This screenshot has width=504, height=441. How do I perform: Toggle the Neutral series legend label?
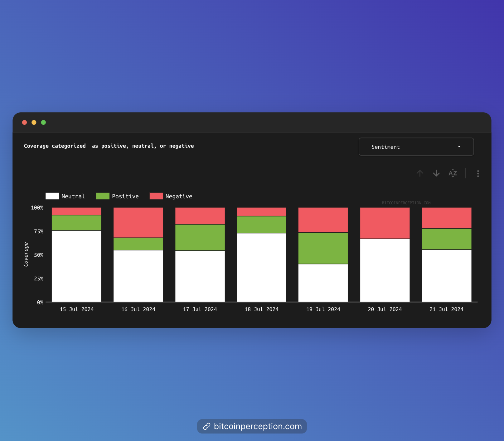click(73, 196)
